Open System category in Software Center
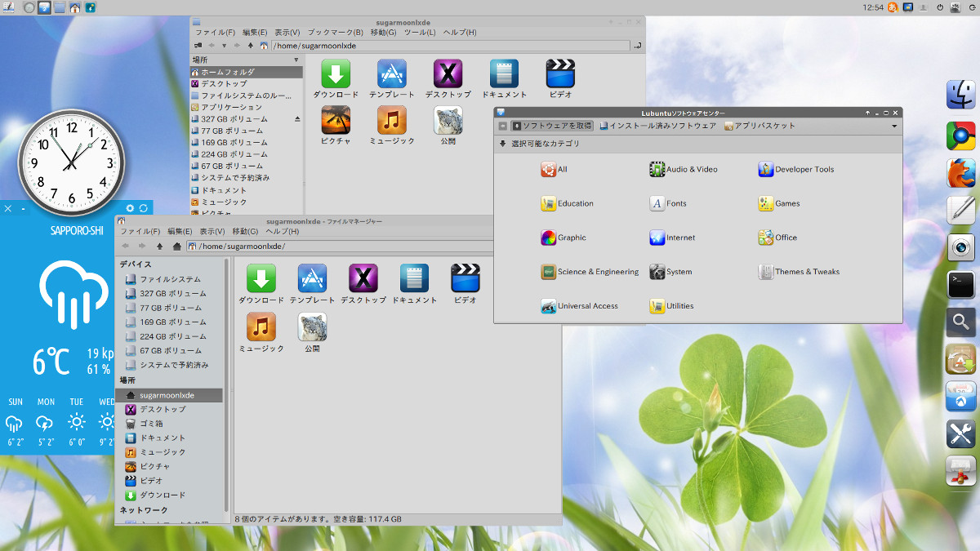The image size is (980, 551). click(x=670, y=273)
